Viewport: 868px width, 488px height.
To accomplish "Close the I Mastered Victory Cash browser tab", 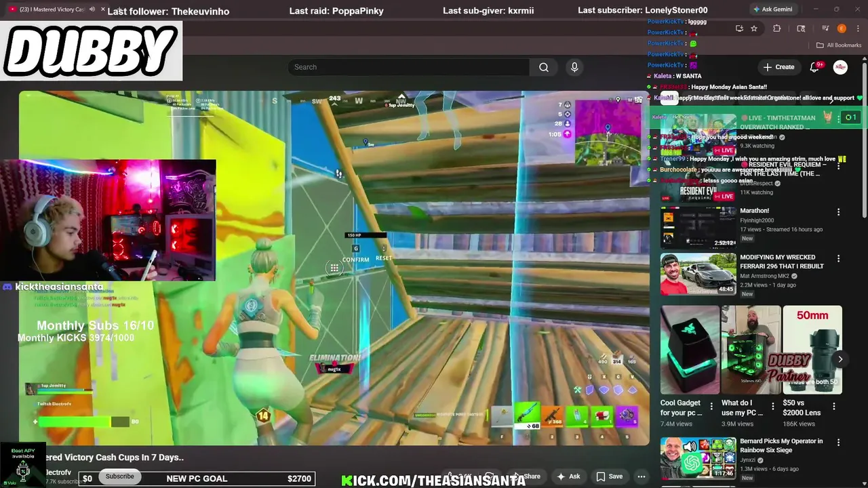I will click(x=103, y=9).
